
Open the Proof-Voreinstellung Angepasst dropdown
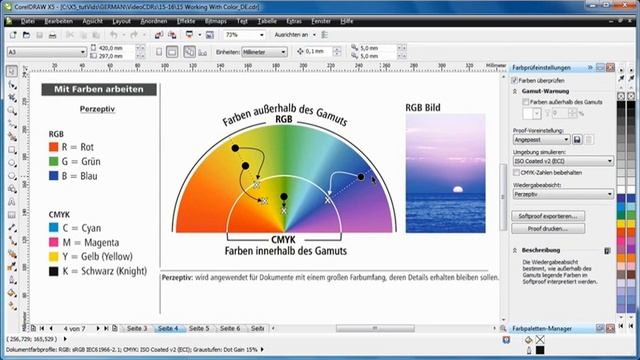tap(566, 140)
